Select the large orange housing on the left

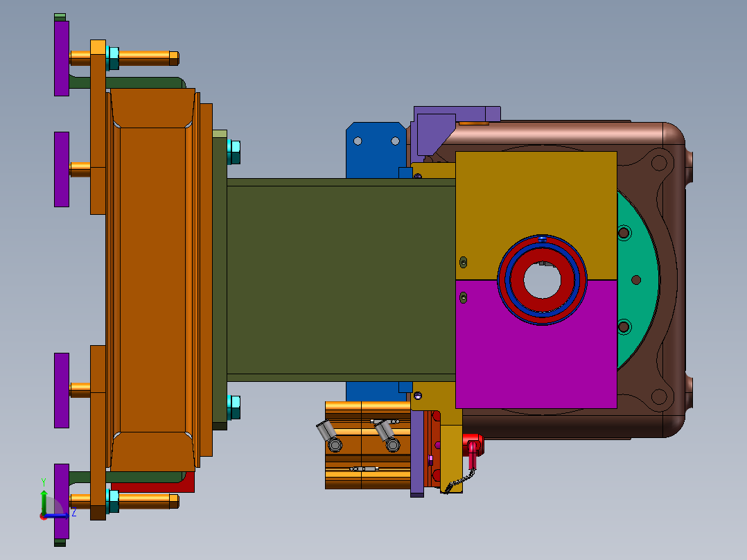(152, 280)
